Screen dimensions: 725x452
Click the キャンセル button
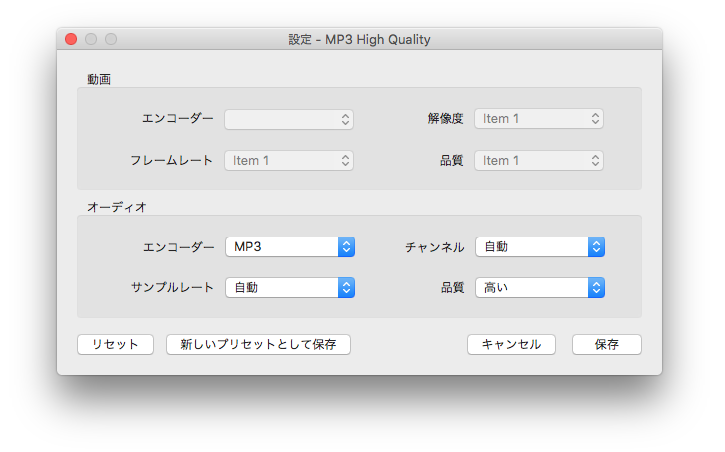[511, 344]
